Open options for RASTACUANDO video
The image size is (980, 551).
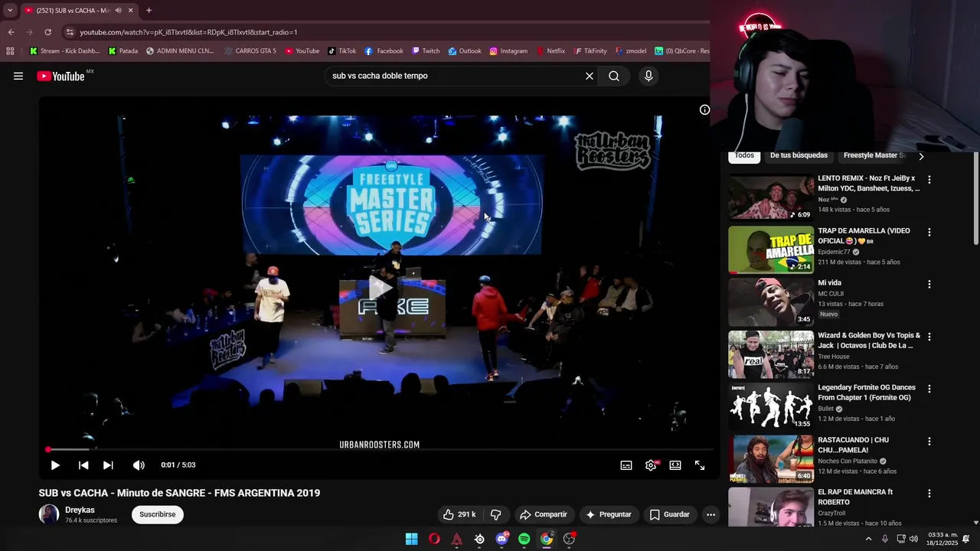(x=929, y=442)
